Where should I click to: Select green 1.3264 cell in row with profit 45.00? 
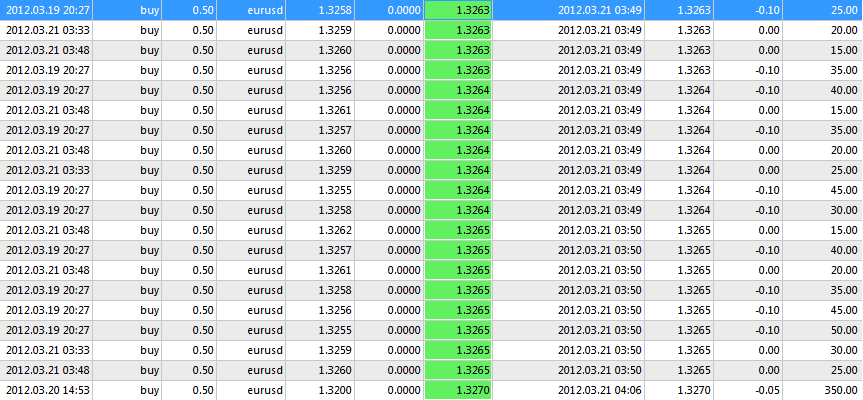(x=458, y=190)
